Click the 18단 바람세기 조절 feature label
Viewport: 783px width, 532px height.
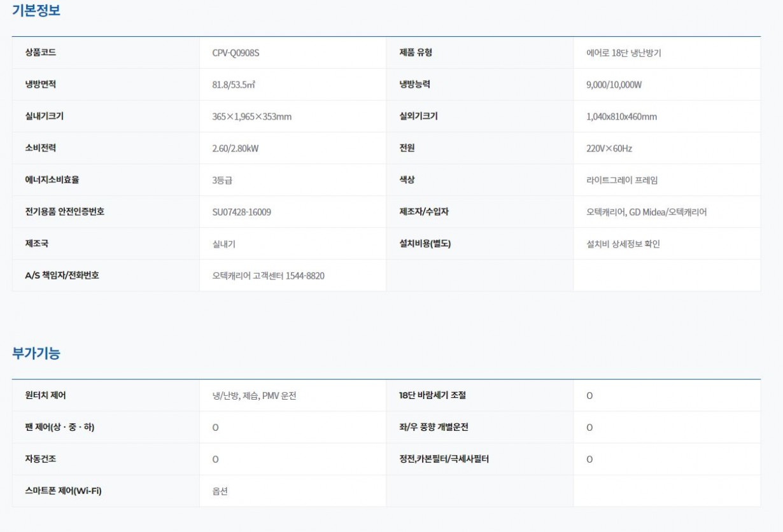(x=428, y=395)
